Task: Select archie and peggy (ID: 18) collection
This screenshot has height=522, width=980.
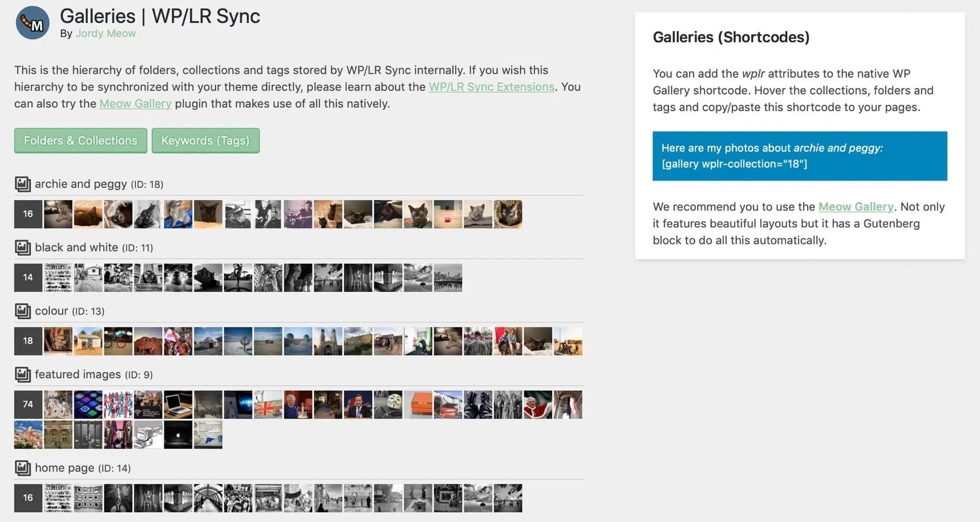Action: pos(99,184)
